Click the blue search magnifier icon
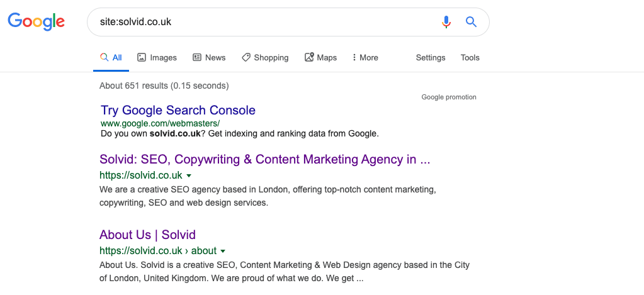The width and height of the screenshot is (644, 295). (471, 22)
